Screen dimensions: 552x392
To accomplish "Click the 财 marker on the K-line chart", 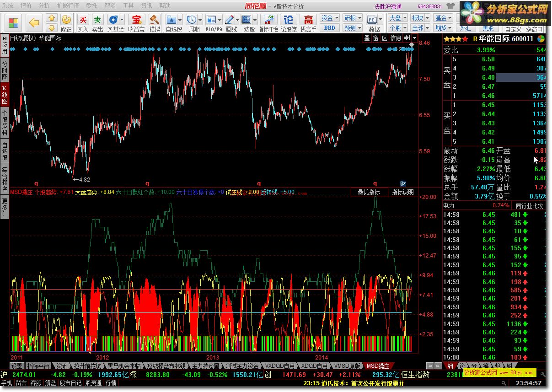I will pos(403,183).
